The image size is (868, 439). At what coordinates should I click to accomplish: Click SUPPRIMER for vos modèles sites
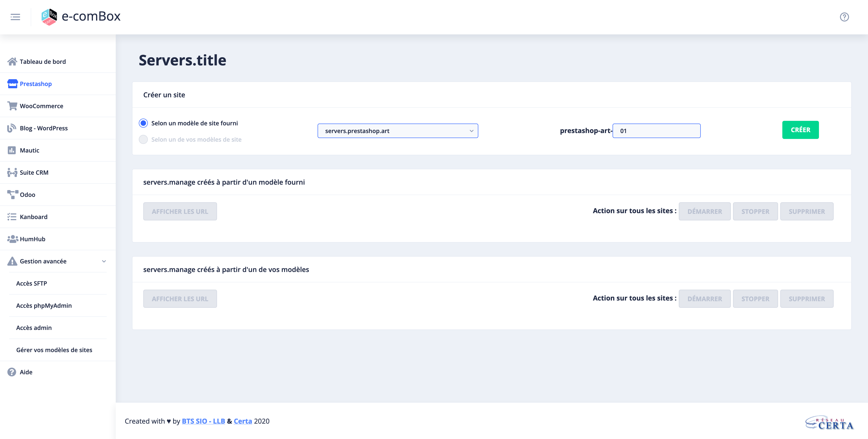(807, 299)
